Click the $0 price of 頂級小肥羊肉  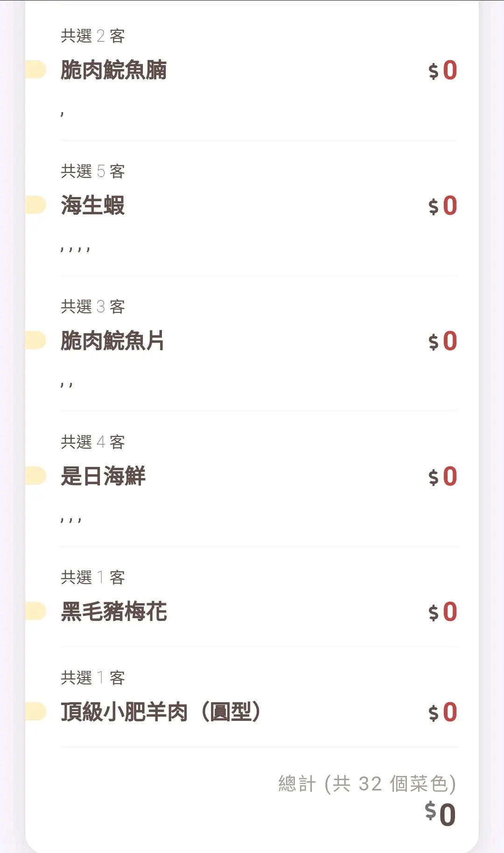[x=442, y=712]
